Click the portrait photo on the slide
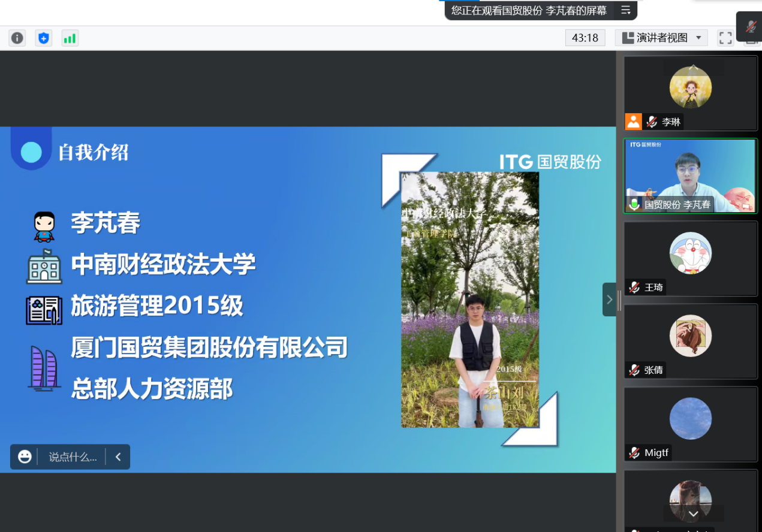 pos(470,300)
